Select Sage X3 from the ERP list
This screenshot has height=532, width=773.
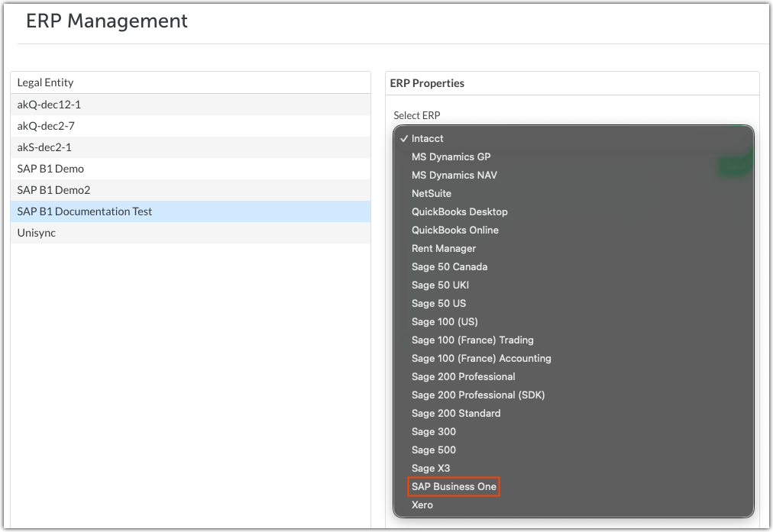(574, 468)
